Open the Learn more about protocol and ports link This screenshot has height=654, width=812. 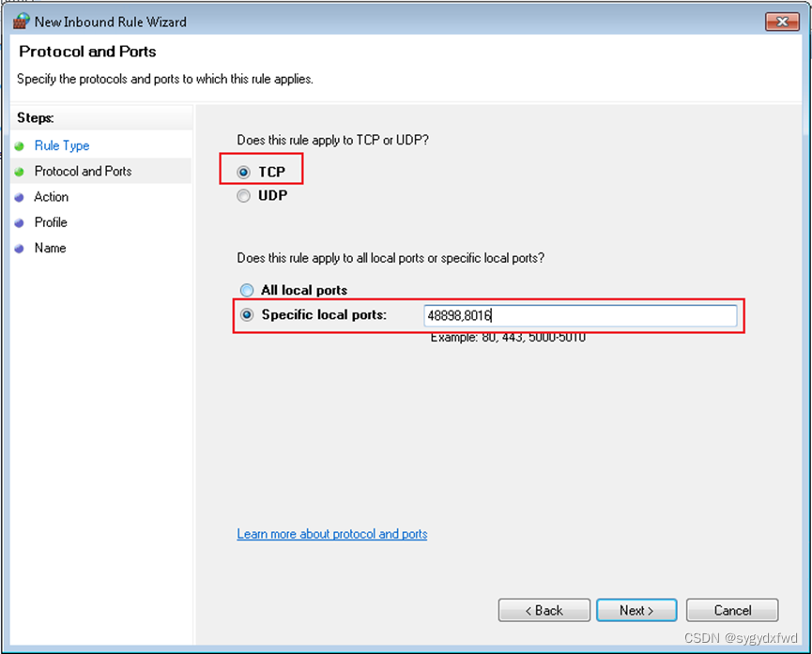332,534
